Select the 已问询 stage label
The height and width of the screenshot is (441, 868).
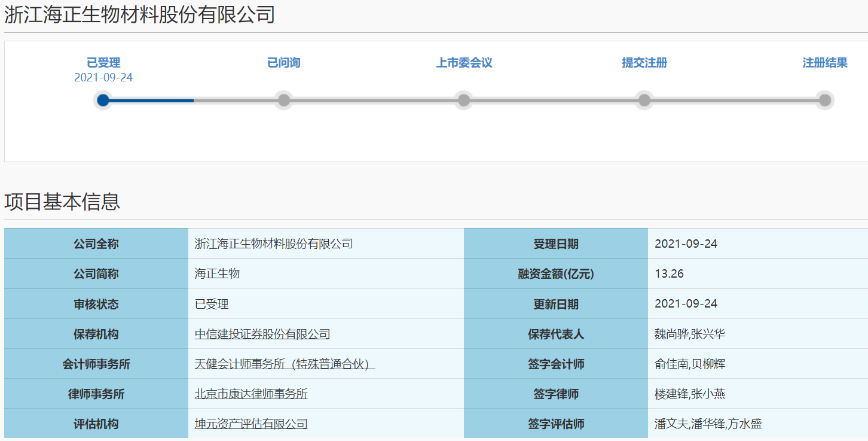click(284, 63)
